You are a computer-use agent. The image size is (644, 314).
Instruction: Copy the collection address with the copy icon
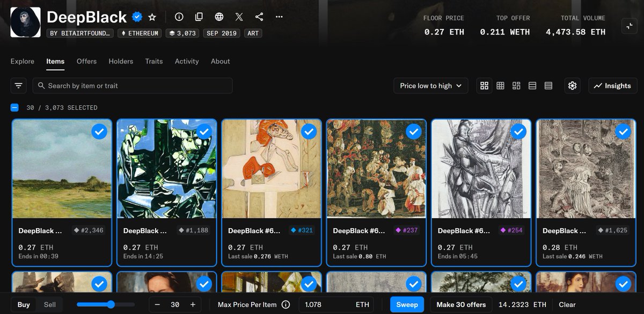point(199,17)
